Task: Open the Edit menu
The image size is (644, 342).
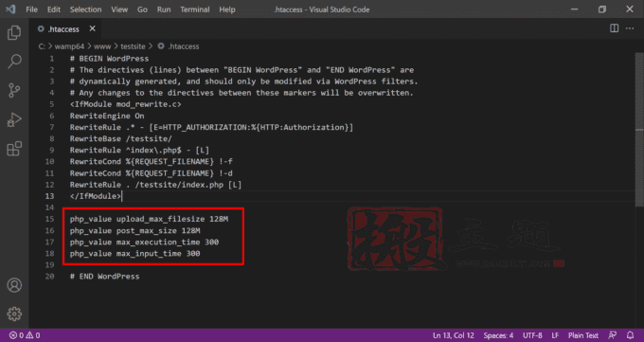Action: tap(54, 9)
